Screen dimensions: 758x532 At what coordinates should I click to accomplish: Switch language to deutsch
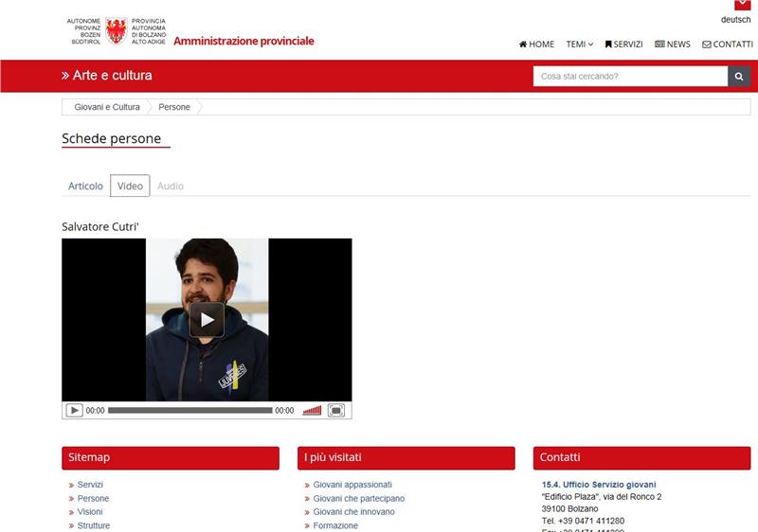coord(735,20)
